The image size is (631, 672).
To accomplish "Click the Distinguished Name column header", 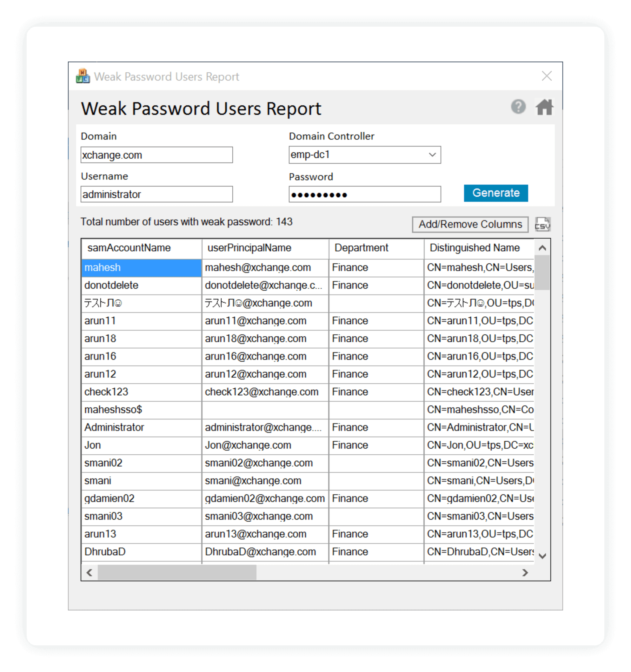I will [x=474, y=248].
